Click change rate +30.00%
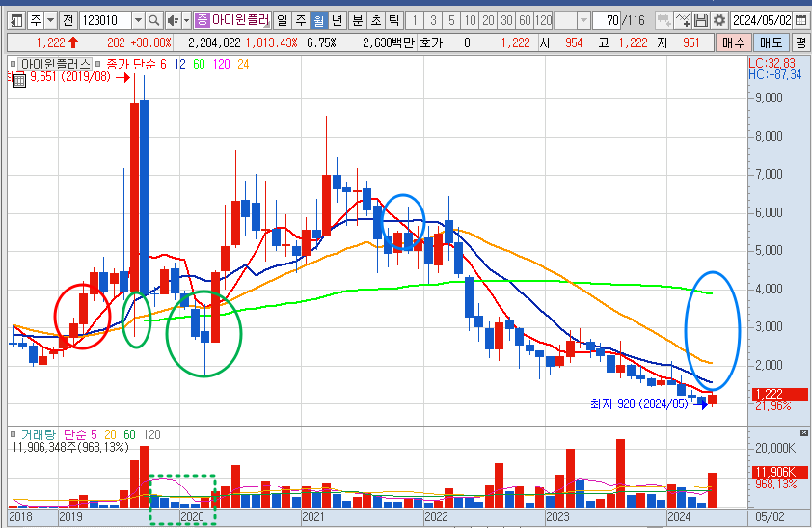812x528 pixels. (150, 43)
